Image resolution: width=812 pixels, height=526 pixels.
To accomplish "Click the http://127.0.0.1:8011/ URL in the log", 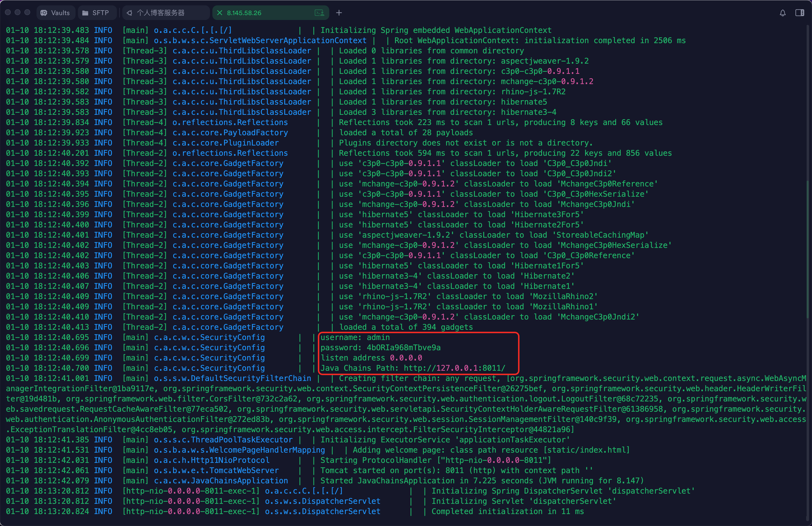I will pos(454,368).
